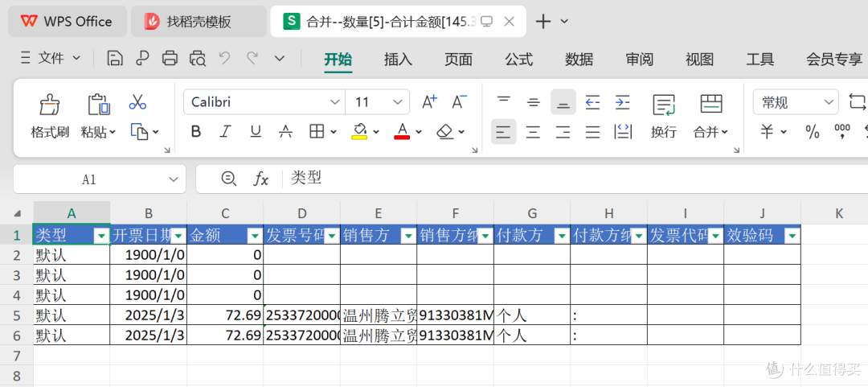Expand the quick access toolbar chevron
Viewport: 868px width, 387px height.
click(280, 58)
